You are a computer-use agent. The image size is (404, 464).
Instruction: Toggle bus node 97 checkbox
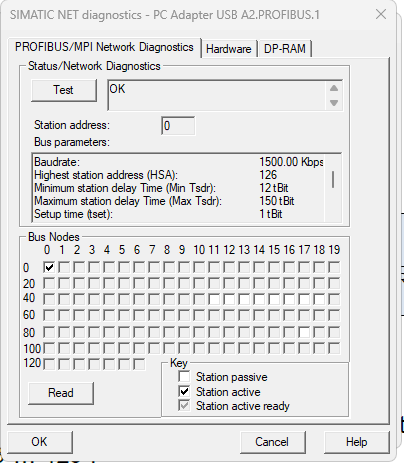(x=304, y=332)
